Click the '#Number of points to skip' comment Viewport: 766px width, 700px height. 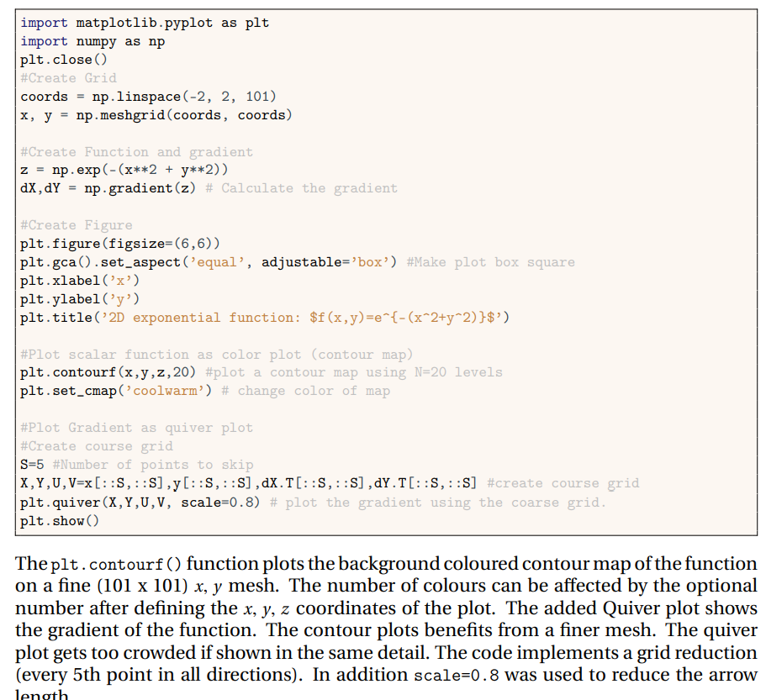(153, 465)
